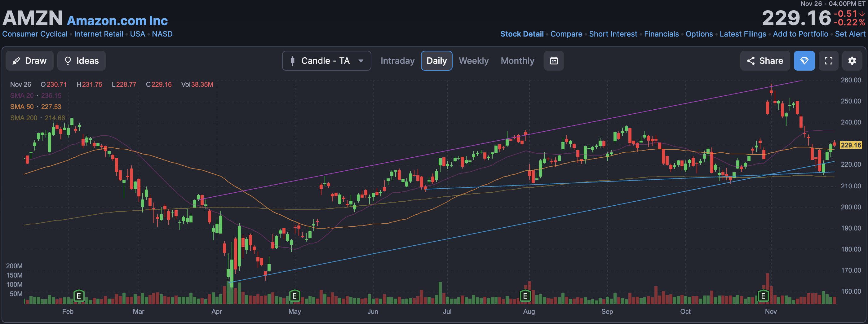Open the Options link

[699, 34]
